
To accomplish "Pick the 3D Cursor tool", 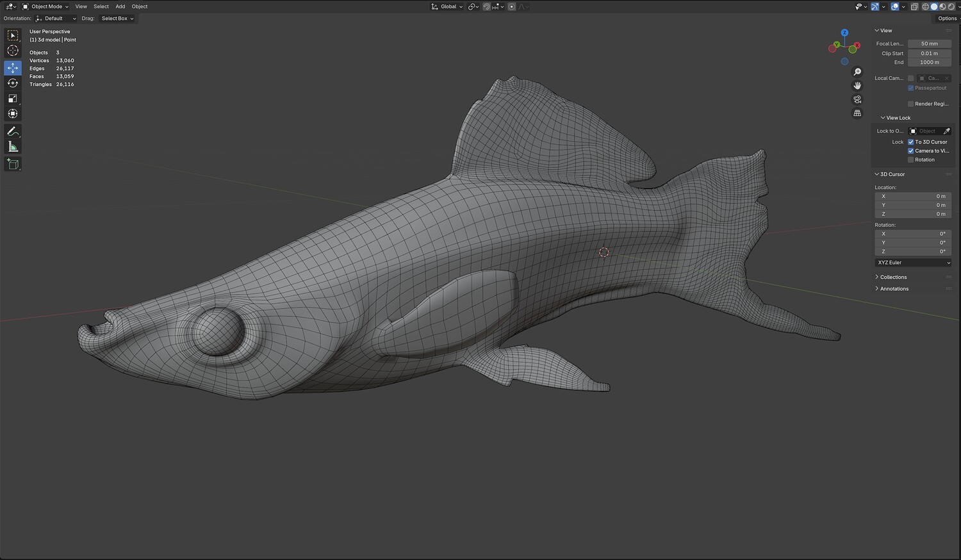I will (13, 51).
